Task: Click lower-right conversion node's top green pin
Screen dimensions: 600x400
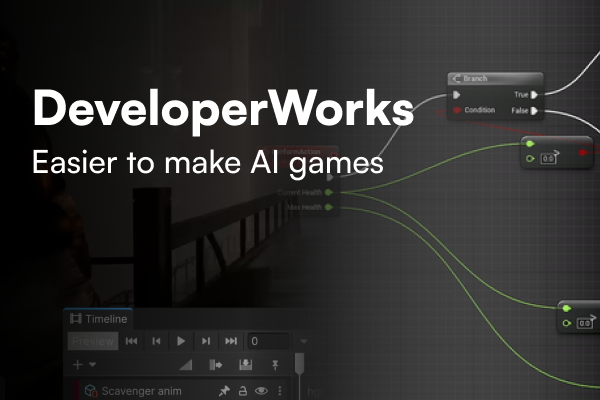Action: tap(567, 308)
